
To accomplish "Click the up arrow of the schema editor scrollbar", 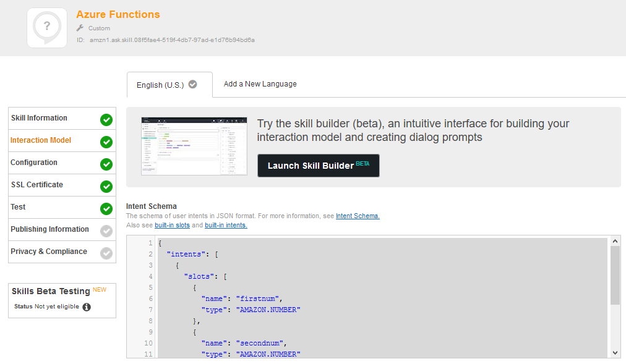I will pyautogui.click(x=615, y=241).
